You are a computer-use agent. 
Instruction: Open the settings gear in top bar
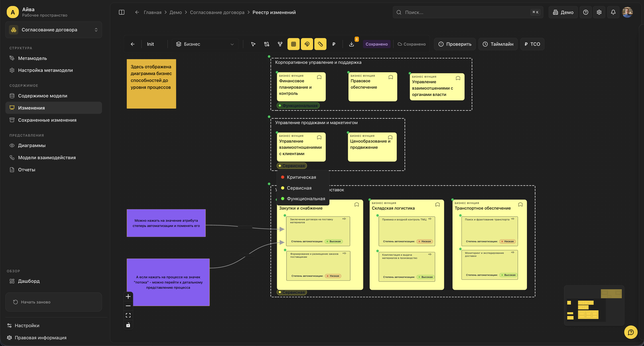click(x=599, y=12)
